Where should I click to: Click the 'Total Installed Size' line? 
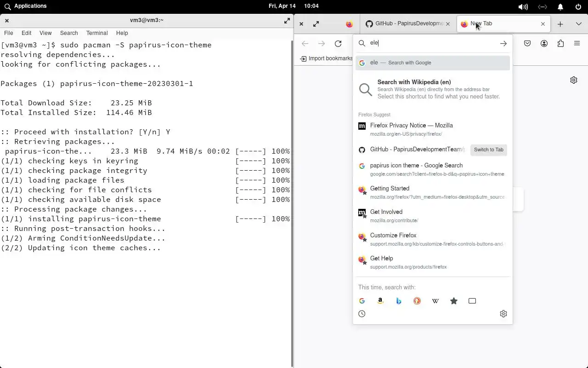point(76,113)
